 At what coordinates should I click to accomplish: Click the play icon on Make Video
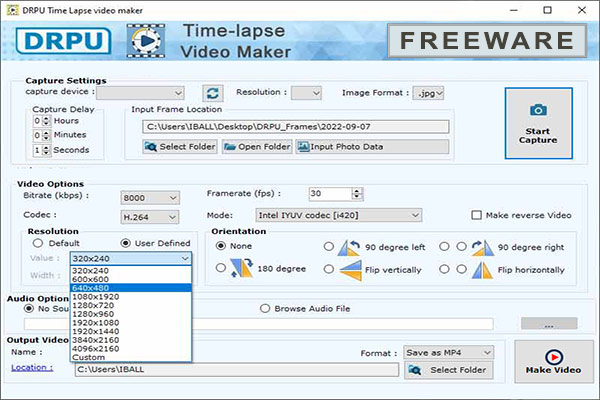(554, 357)
